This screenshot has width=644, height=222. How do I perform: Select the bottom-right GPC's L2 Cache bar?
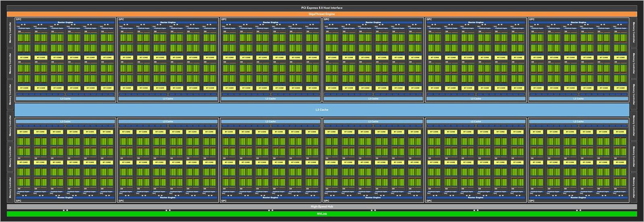578,121
